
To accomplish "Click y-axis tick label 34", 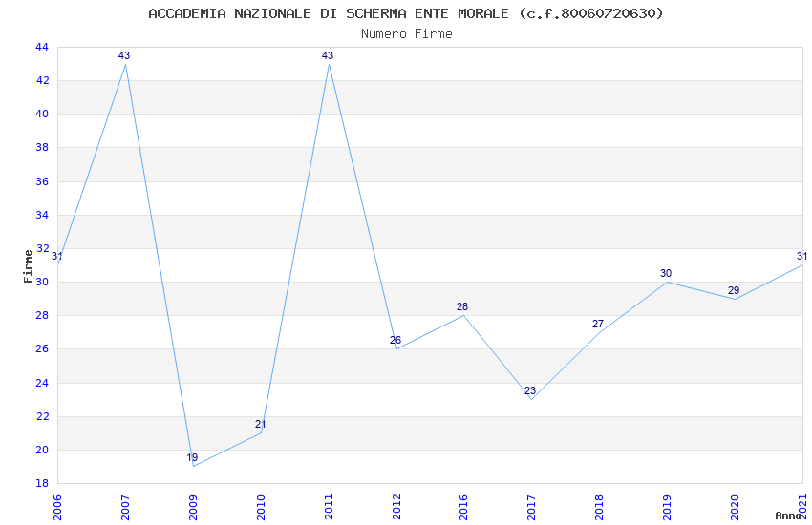I will [42, 215].
